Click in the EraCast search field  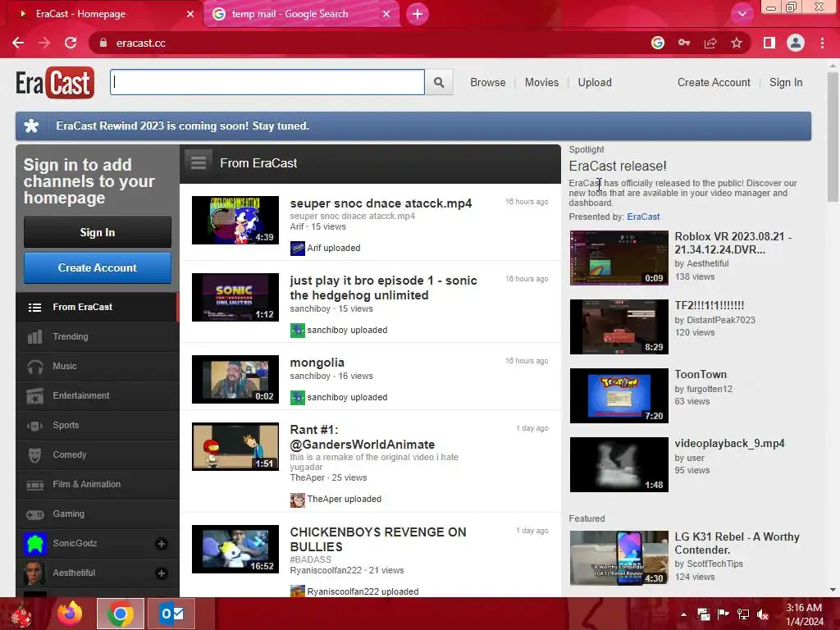[x=267, y=83]
